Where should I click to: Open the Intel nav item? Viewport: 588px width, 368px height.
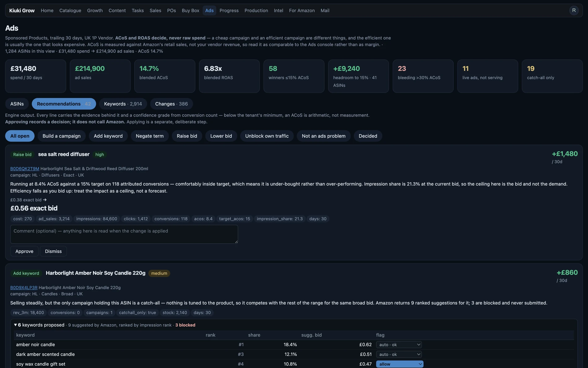[x=279, y=10]
